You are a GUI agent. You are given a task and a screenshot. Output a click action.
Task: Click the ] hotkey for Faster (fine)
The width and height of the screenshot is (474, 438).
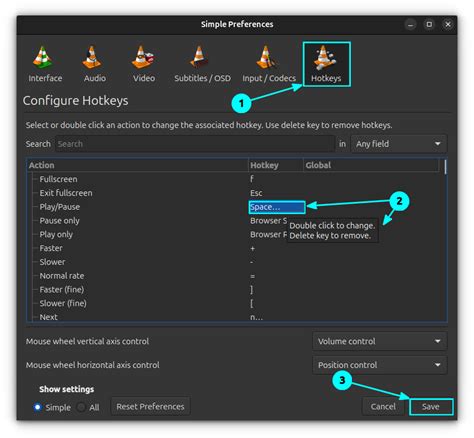252,290
